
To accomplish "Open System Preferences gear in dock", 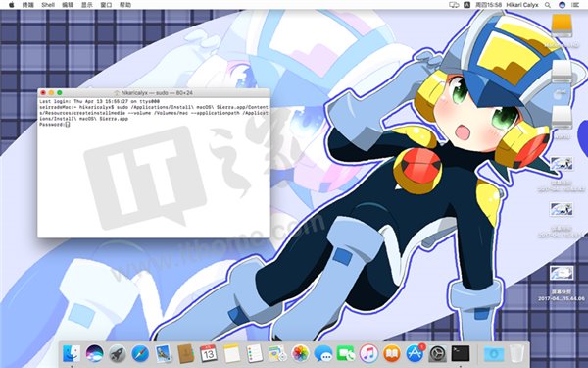I will (x=437, y=353).
